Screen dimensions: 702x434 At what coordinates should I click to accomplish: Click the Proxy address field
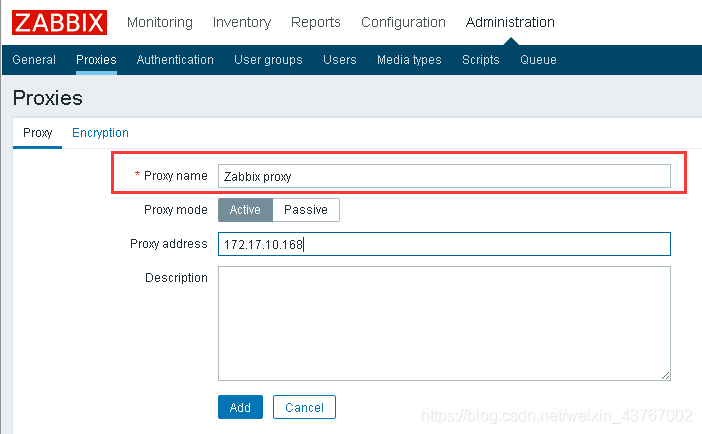[444, 244]
